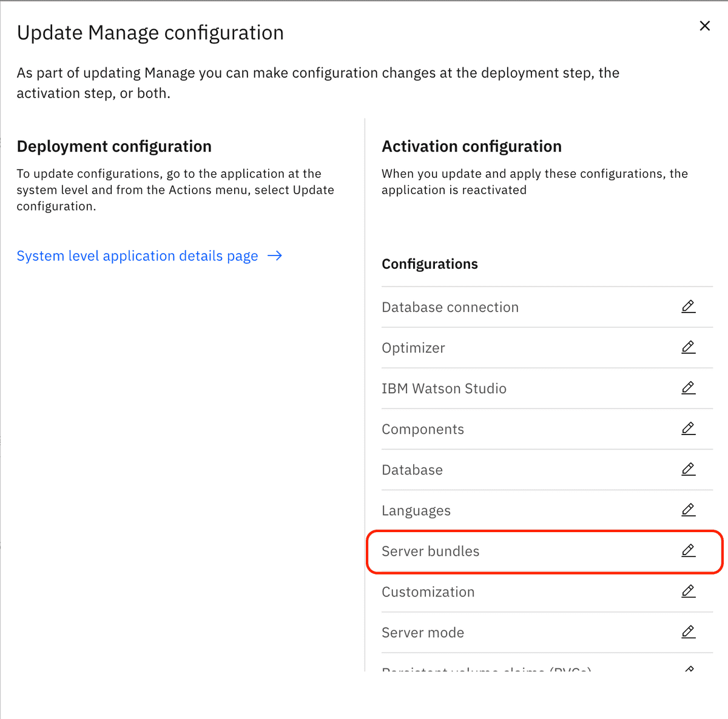Click the pencil icon beside Components
Screen dimensions: 728x719
coord(688,429)
